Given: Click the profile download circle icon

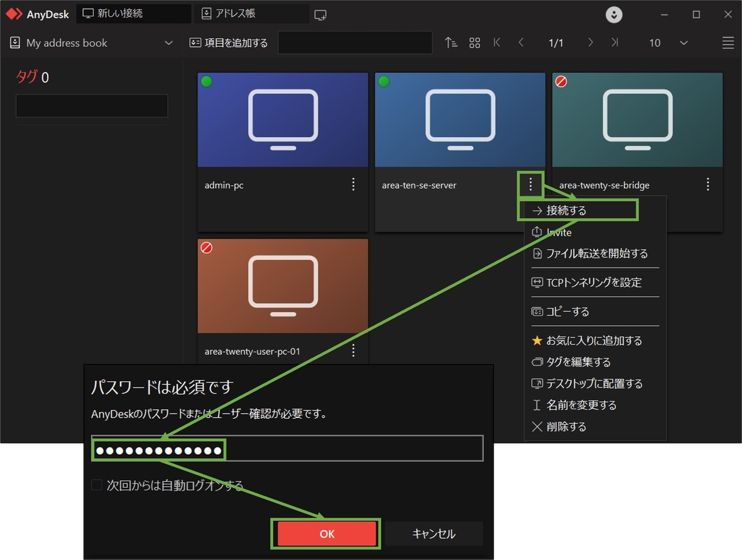Looking at the screenshot, I should coord(614,15).
